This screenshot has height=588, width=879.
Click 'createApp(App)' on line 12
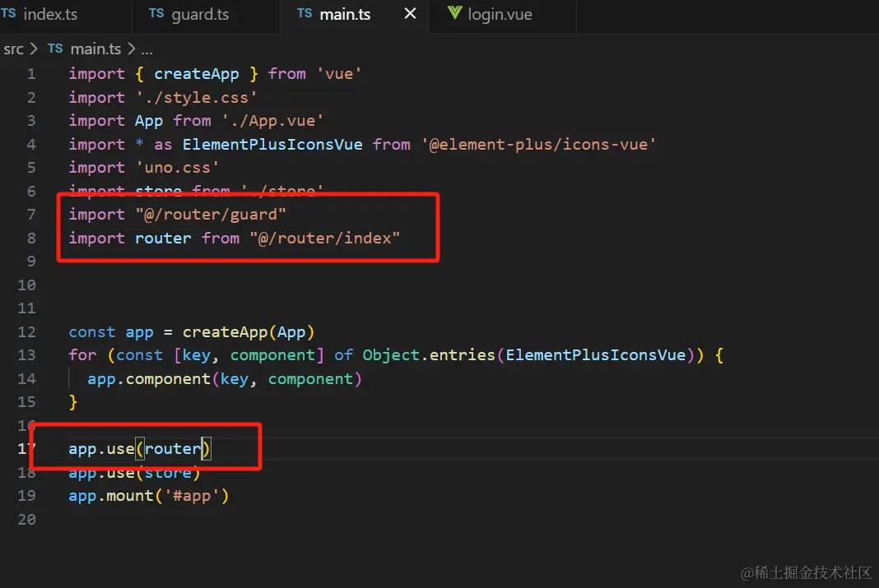(x=249, y=332)
